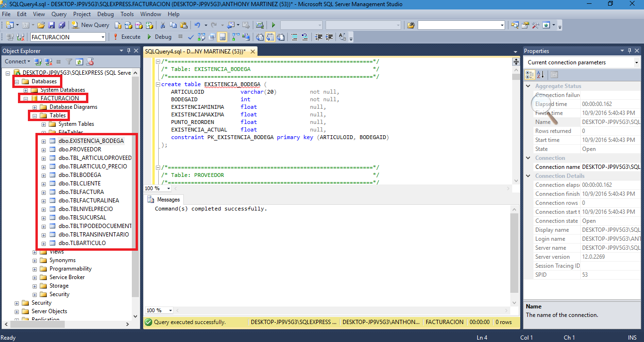Toggle auto-hide pin on the Properties panel

click(628, 51)
